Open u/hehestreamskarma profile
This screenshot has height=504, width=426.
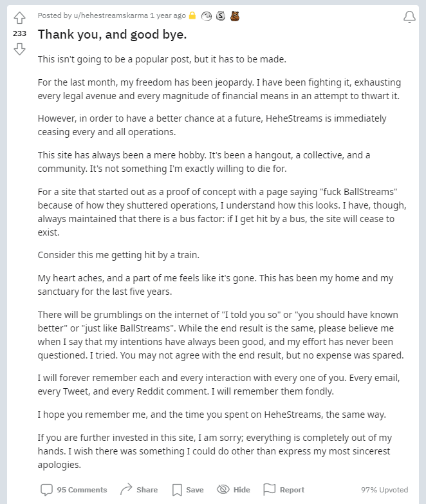point(111,15)
